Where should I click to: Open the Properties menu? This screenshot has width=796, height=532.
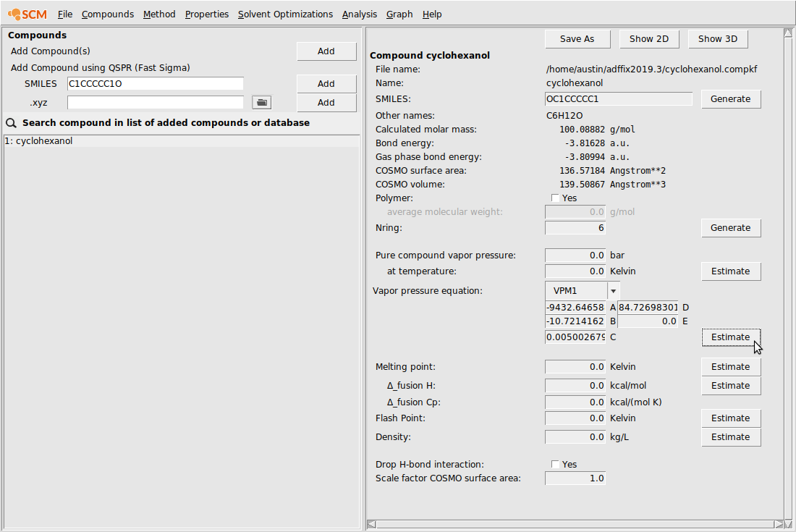[207, 14]
